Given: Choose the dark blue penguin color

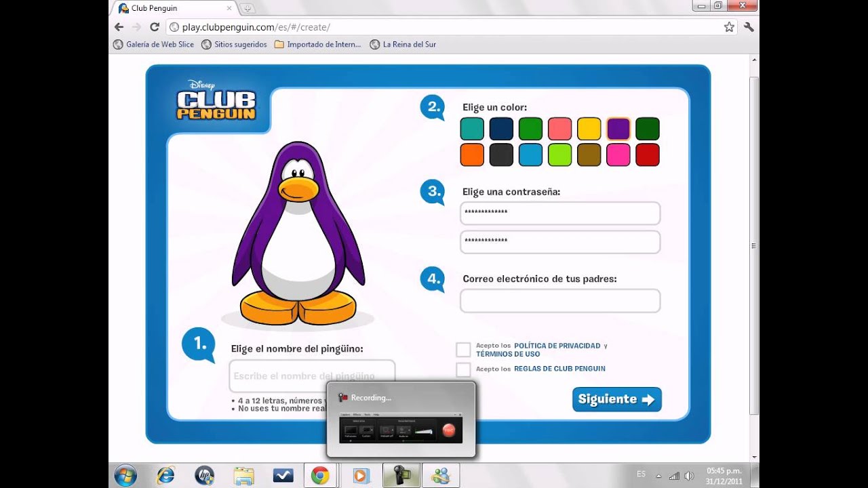Looking at the screenshot, I should coord(501,129).
